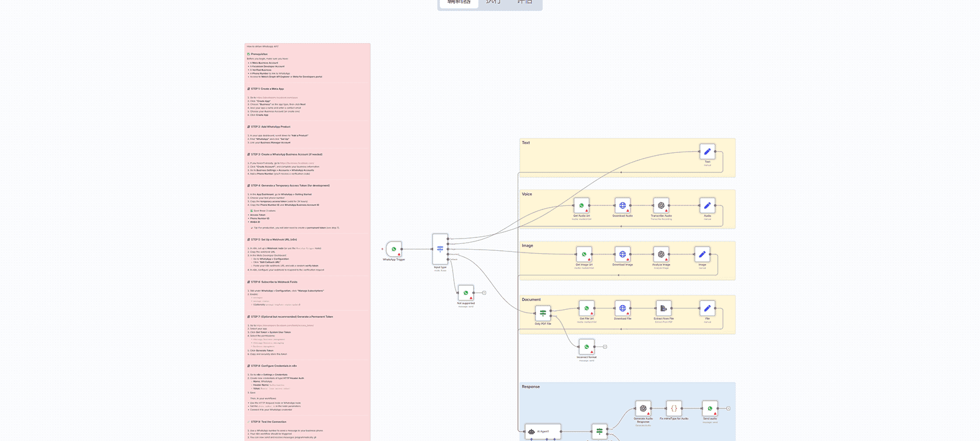The width and height of the screenshot is (980, 441).
Task: Select the Download Audio HTTP node
Action: (622, 205)
